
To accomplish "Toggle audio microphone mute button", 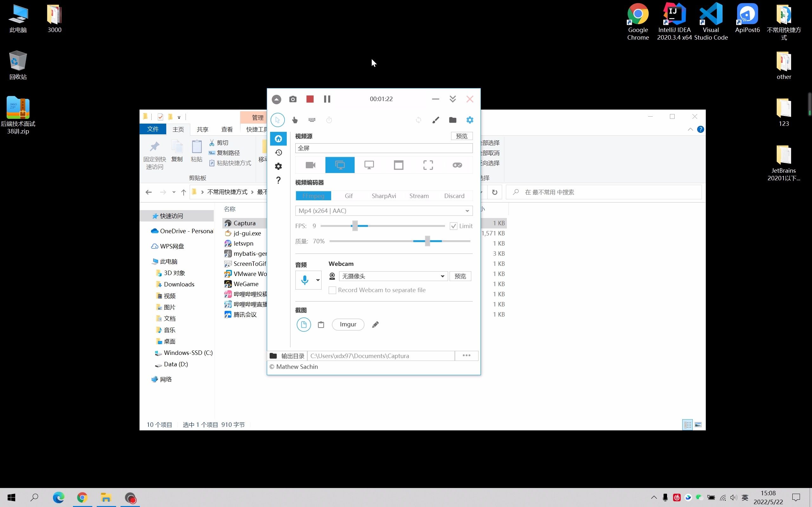I will point(304,279).
